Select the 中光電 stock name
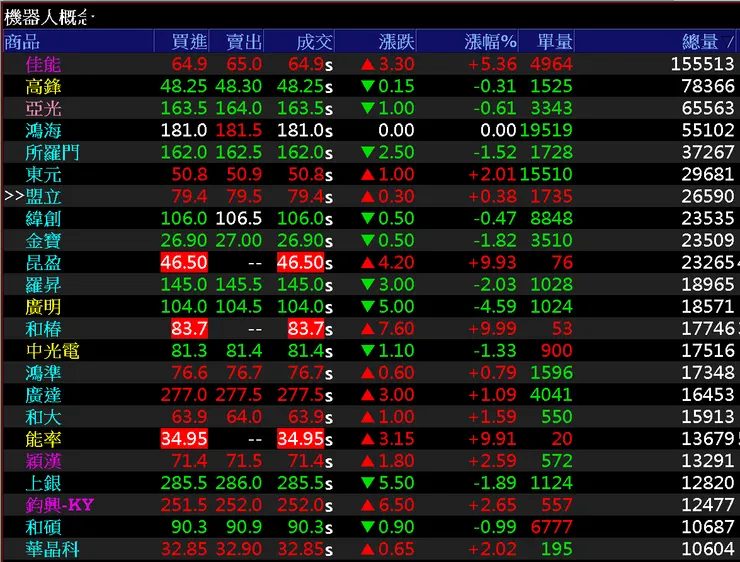Screen dimensions: 740x562 point(52,351)
